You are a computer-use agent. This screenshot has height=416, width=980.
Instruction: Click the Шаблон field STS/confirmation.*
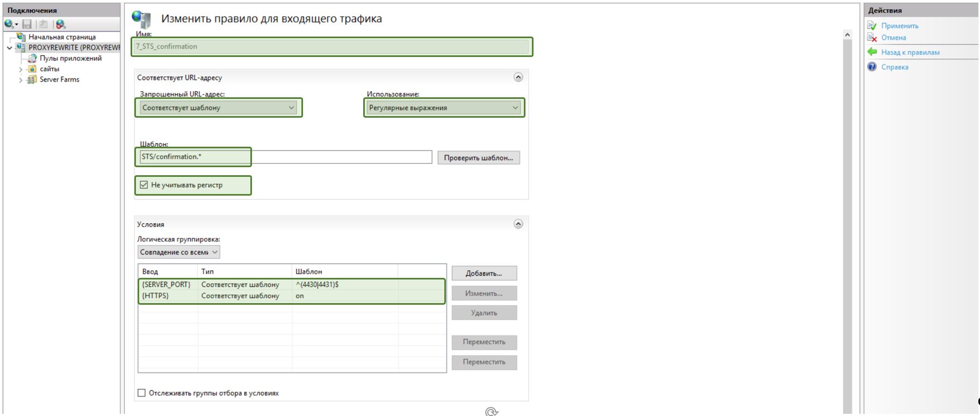285,157
